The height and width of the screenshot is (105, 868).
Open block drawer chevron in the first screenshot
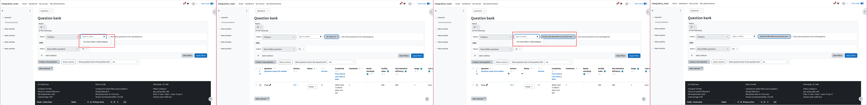(214, 12)
